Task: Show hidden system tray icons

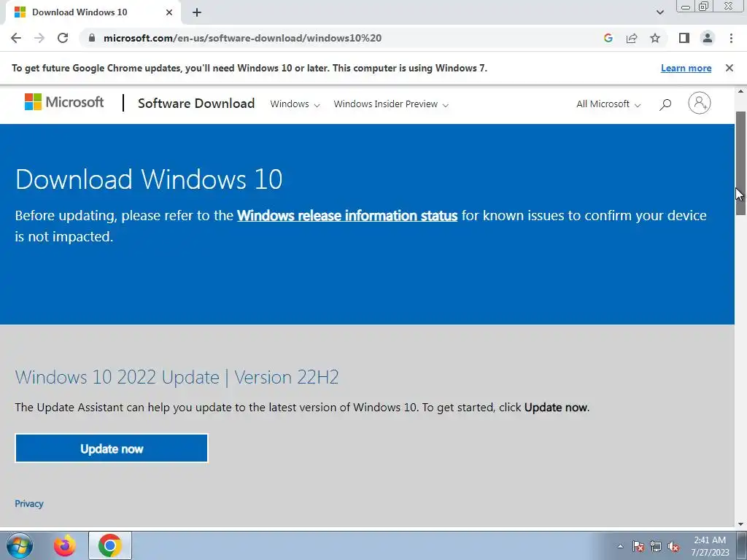Action: [620, 546]
